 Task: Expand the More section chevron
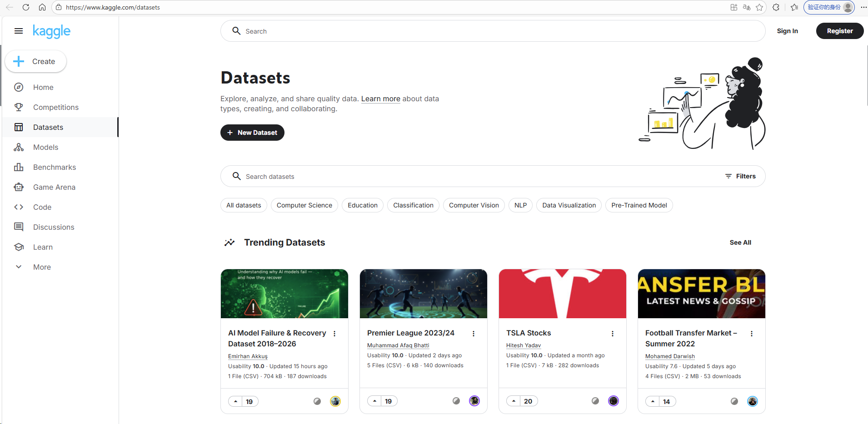coord(19,267)
